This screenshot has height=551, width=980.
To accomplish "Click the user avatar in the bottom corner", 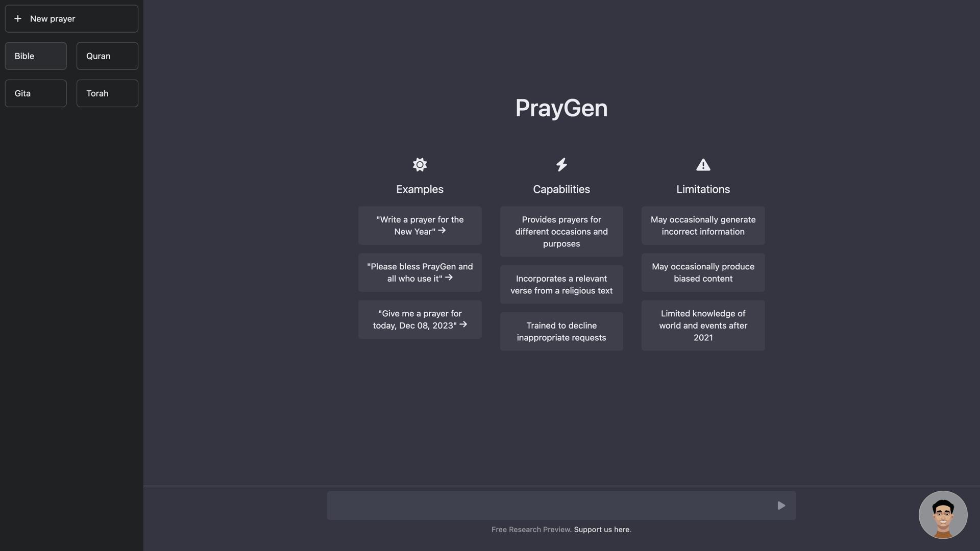I will [x=943, y=515].
